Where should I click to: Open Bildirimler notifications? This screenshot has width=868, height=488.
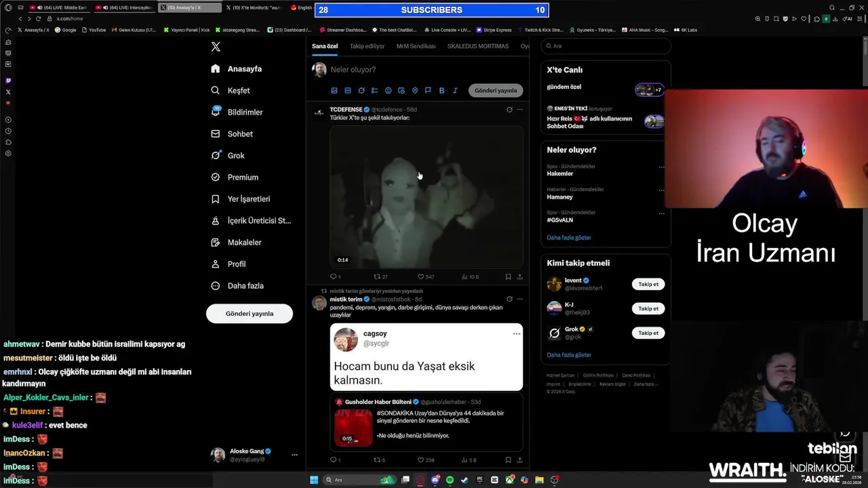(237, 112)
